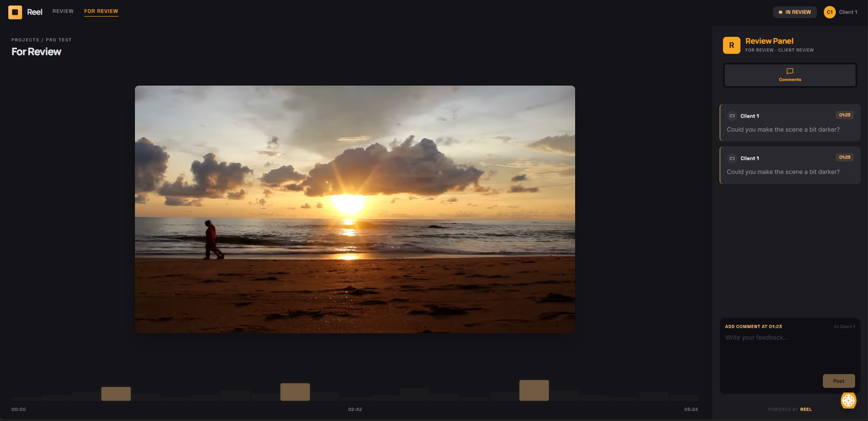Image resolution: width=868 pixels, height=421 pixels.
Task: Click the tallest highlighted timeline segment
Action: (534, 390)
